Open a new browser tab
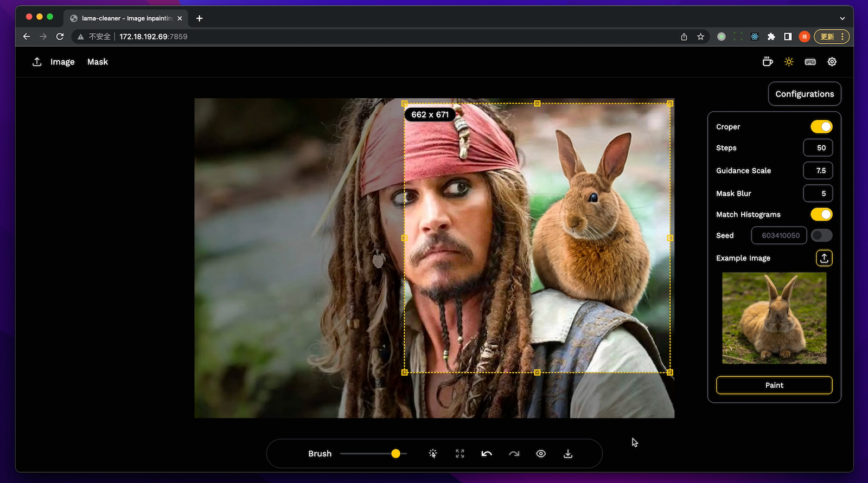Image resolution: width=868 pixels, height=483 pixels. [199, 18]
